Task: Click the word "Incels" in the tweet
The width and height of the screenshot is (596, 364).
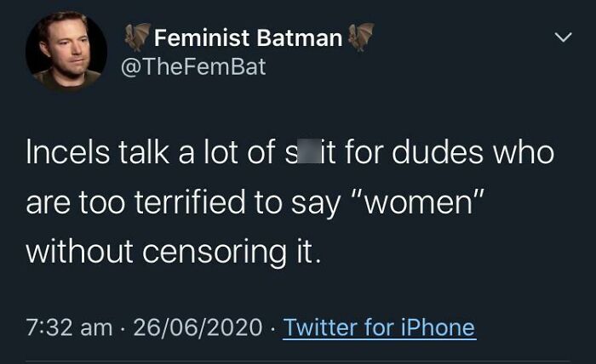Action: click(67, 152)
